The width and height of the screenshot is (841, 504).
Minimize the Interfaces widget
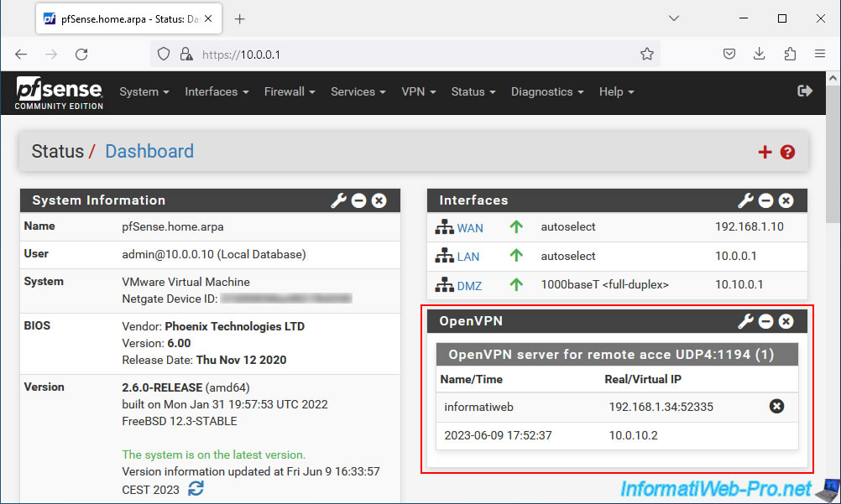coord(766,200)
